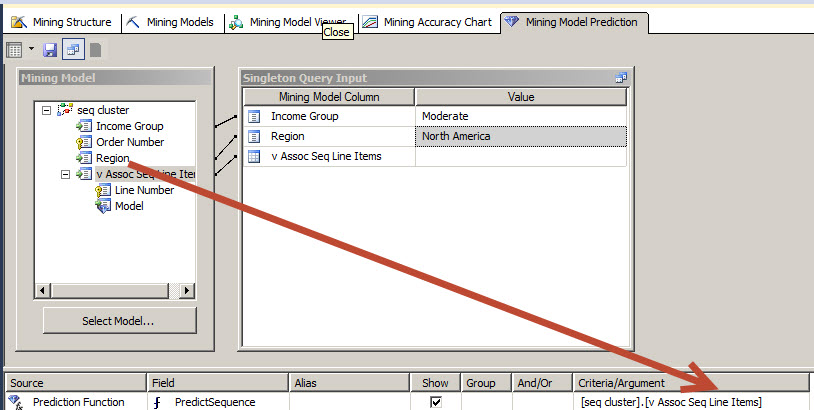Screen dimensions: 814x410
Task: Click the Criteria/Argument column header
Action: [x=690, y=383]
